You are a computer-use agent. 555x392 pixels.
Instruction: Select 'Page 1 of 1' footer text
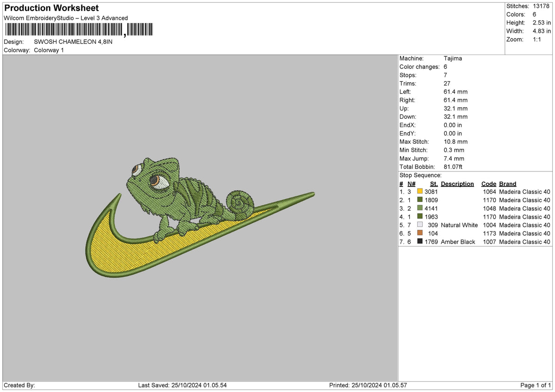536,385
